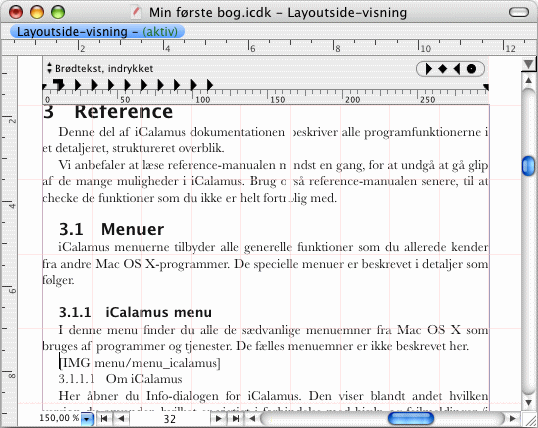Click the word 'følger.' in the text

click(x=58, y=280)
